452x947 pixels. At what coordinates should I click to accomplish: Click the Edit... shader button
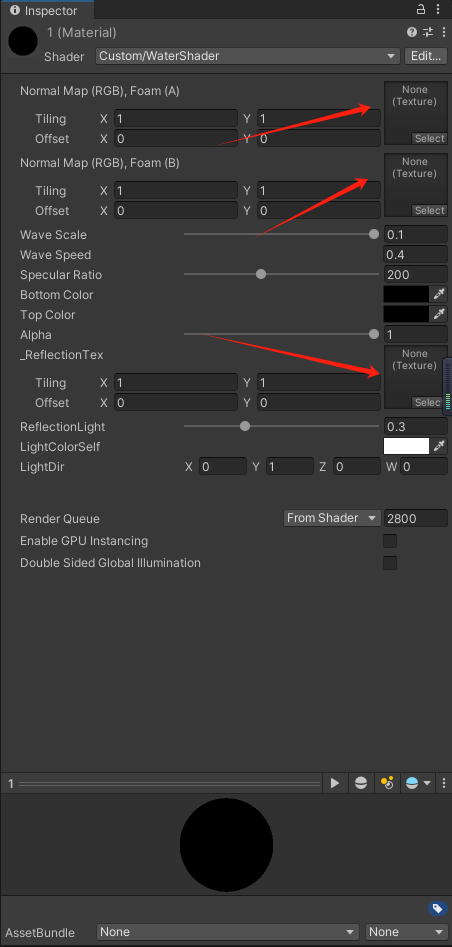[425, 56]
